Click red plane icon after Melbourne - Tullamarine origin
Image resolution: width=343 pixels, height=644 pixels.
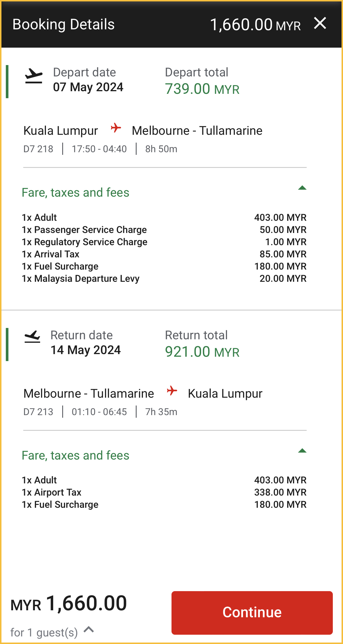172,391
